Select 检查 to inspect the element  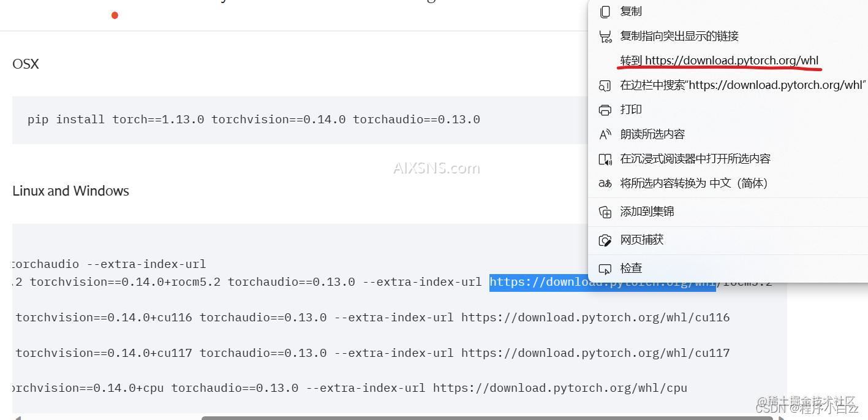[631, 268]
